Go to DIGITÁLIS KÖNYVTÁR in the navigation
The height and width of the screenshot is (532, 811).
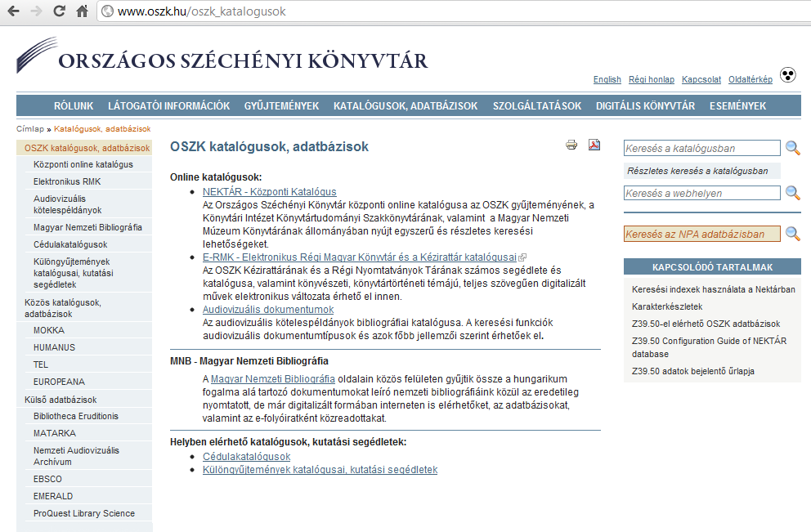pos(646,106)
